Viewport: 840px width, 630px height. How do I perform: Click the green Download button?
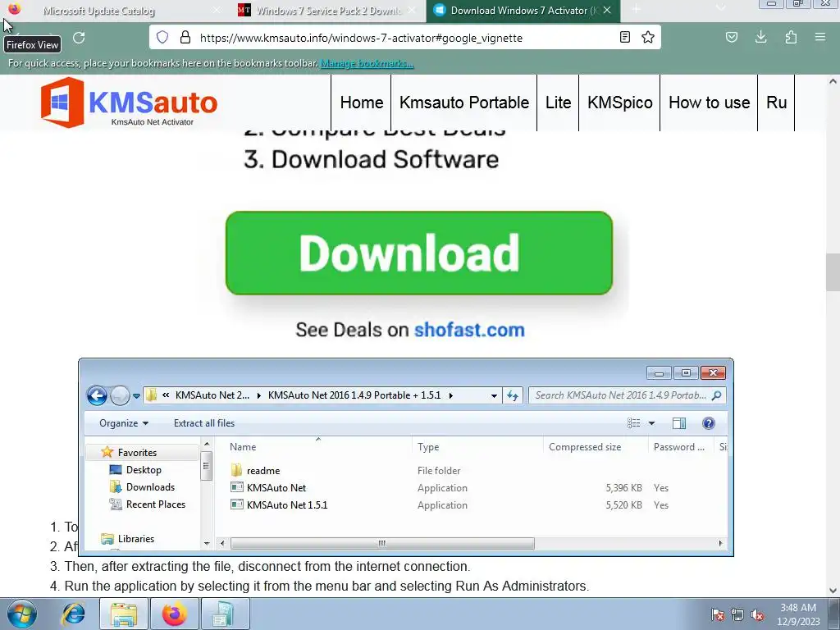pos(419,253)
